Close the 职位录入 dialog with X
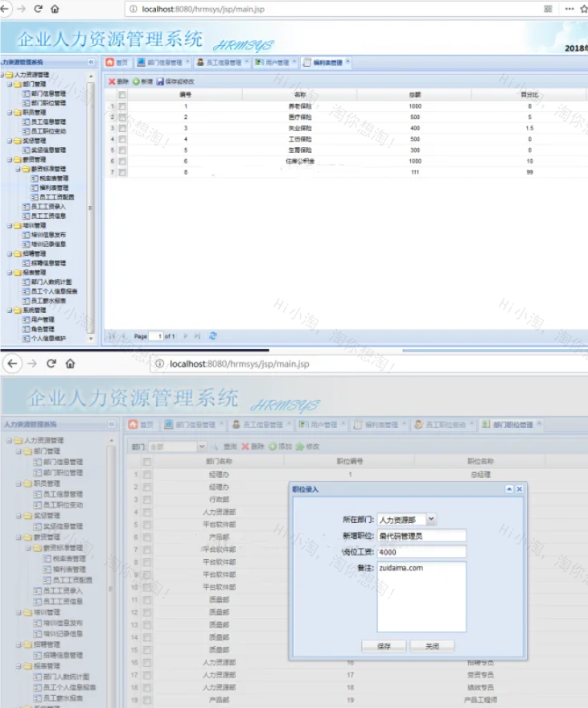 point(520,489)
